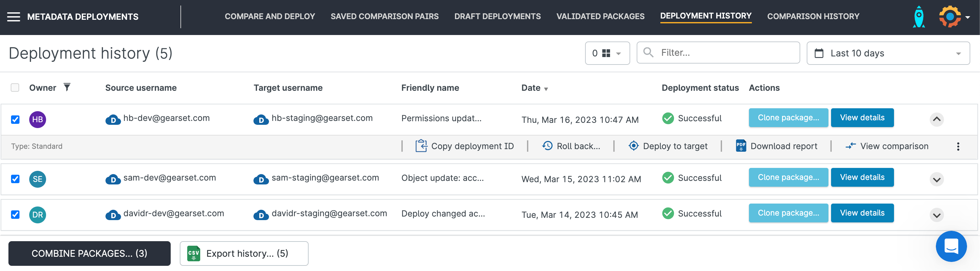Go to Validated Packages tab
980x271 pixels.
click(x=600, y=16)
